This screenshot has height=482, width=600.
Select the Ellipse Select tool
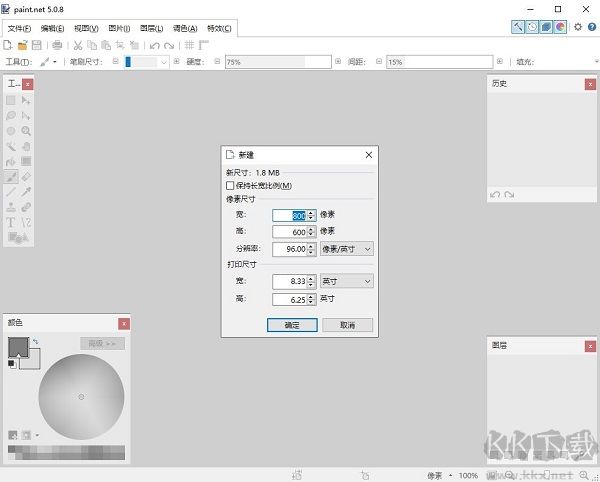pyautogui.click(x=11, y=131)
